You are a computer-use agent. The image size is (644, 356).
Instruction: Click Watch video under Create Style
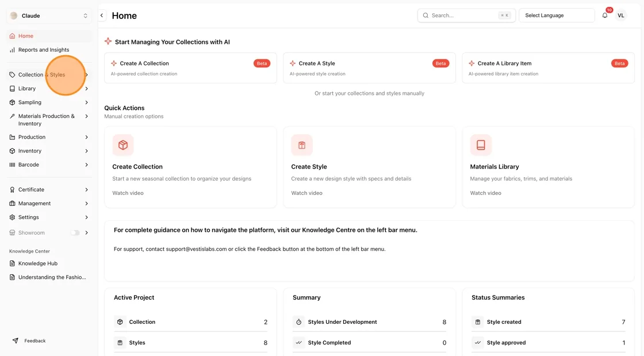click(307, 193)
